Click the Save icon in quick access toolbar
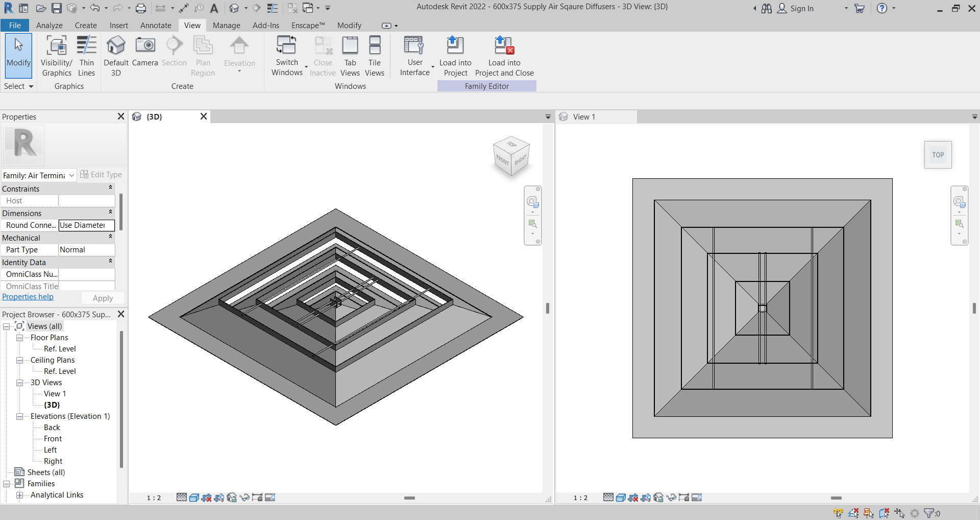 pyautogui.click(x=56, y=8)
